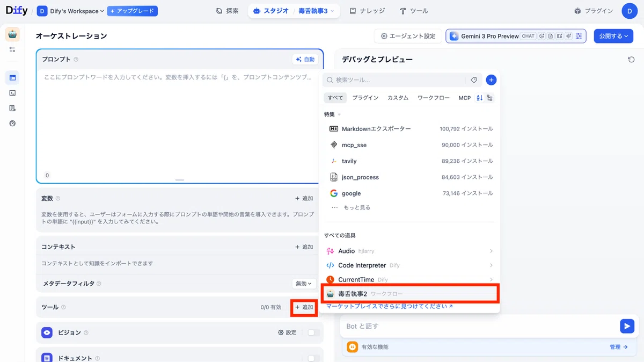The height and width of the screenshot is (362, 644).
Task: Click the restart debug conversation icon
Action: (x=631, y=60)
